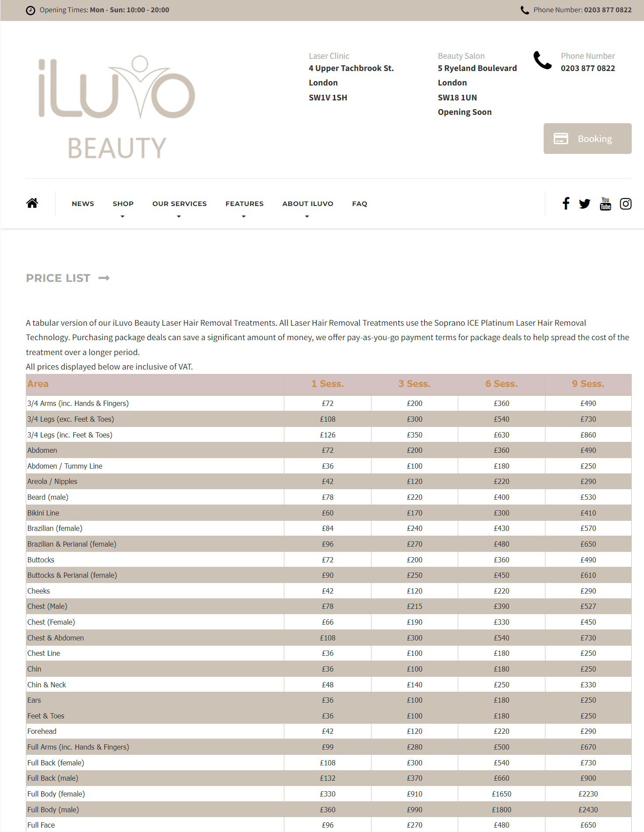
Task: Select the Brazilian (female) row label
Action: tap(55, 528)
